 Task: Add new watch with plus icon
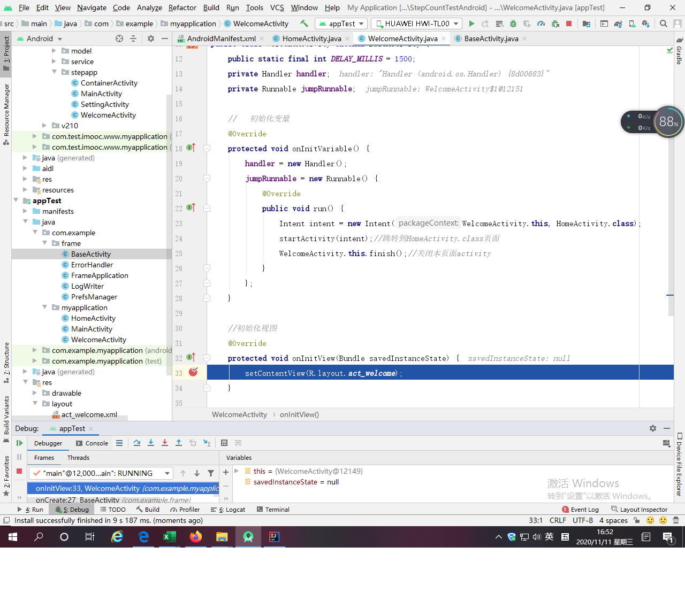226,472
